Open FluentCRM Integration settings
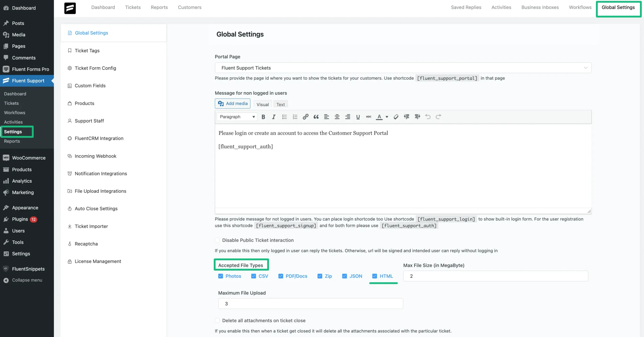This screenshot has height=337, width=644. coord(99,138)
